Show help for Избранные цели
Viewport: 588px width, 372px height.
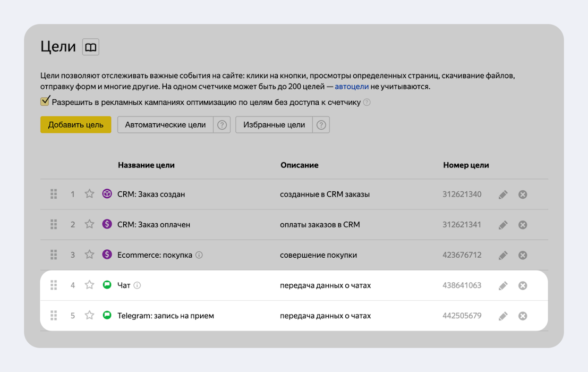point(321,125)
